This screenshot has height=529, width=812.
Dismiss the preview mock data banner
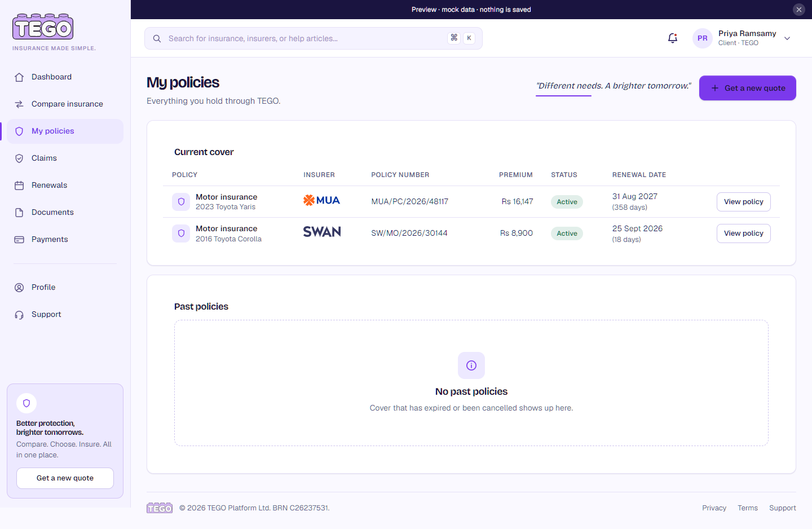click(x=799, y=10)
